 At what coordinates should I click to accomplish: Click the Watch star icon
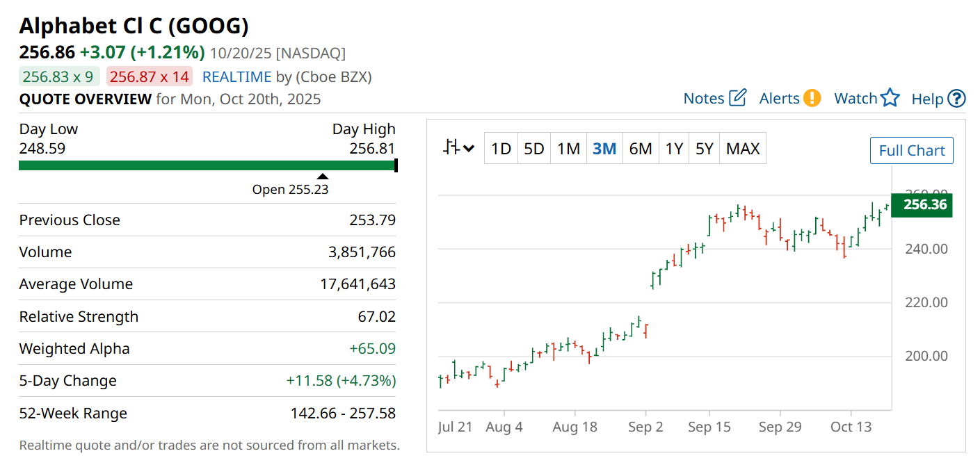pyautogui.click(x=890, y=98)
